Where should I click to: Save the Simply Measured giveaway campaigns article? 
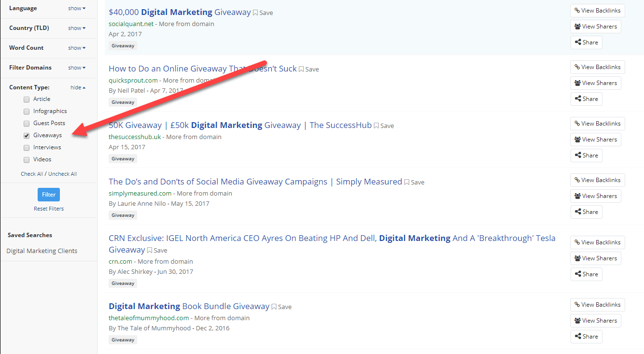(x=414, y=182)
